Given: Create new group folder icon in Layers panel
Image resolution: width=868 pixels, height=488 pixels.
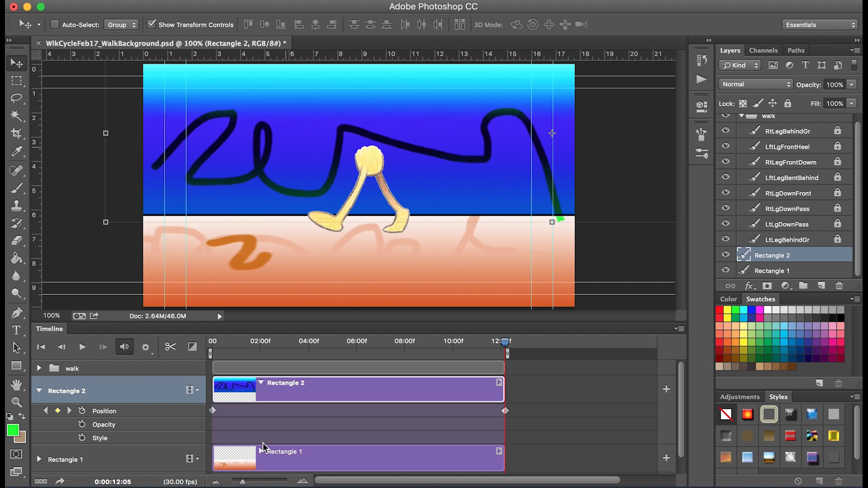Looking at the screenshot, I should pos(803,286).
